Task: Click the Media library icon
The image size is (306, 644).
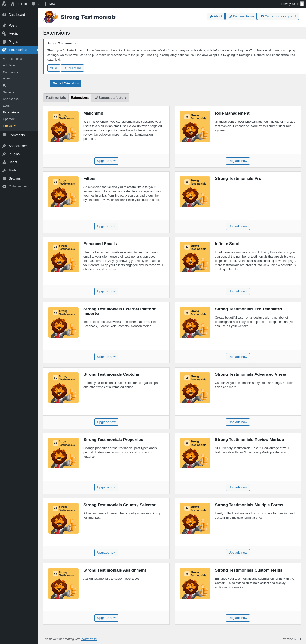Action: [4, 33]
